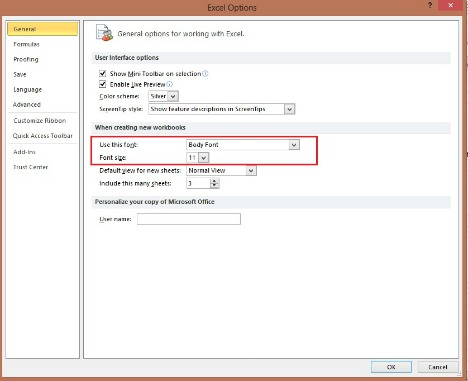Click the Include this many sheets field
The height and width of the screenshot is (381, 468).
point(198,183)
